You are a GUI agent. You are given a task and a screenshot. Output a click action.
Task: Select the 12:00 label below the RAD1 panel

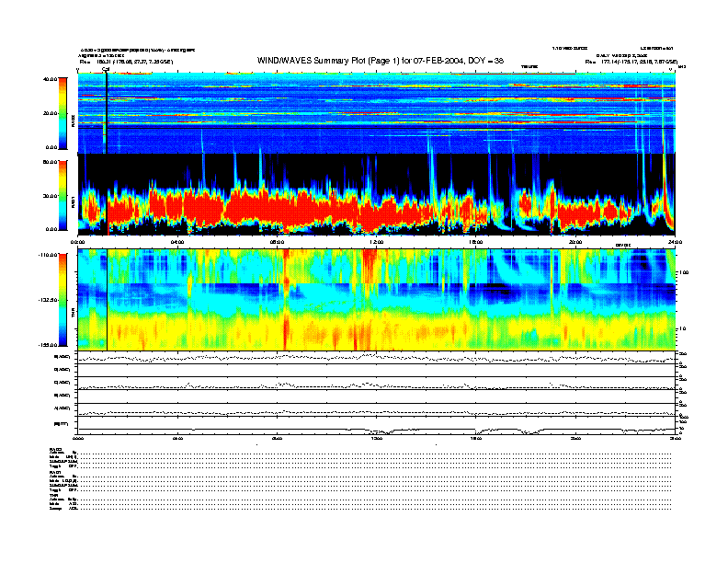(376, 243)
